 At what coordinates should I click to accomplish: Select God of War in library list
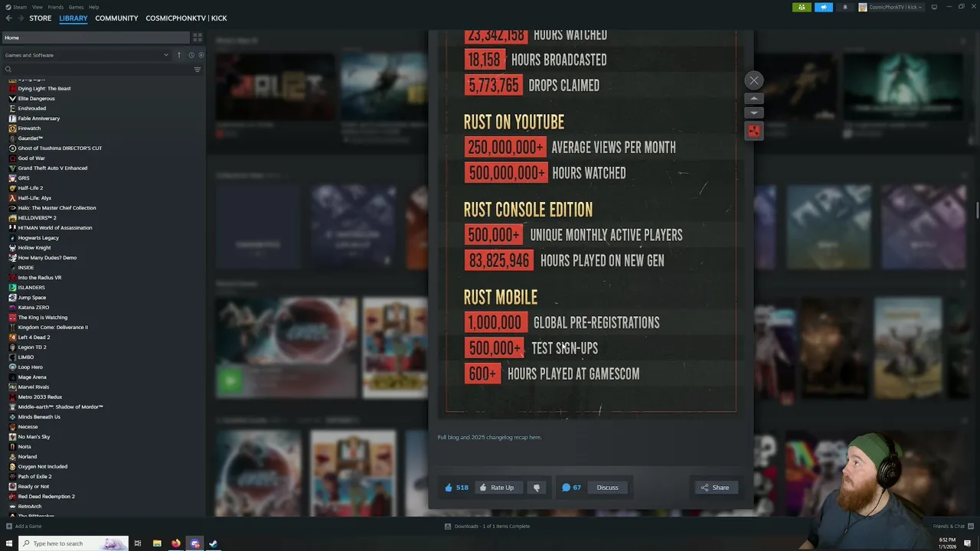31,158
